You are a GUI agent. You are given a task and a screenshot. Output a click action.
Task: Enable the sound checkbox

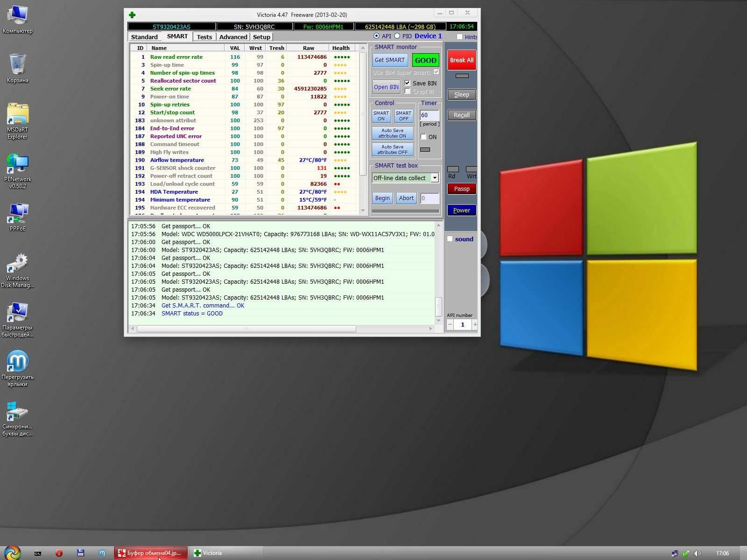(450, 239)
